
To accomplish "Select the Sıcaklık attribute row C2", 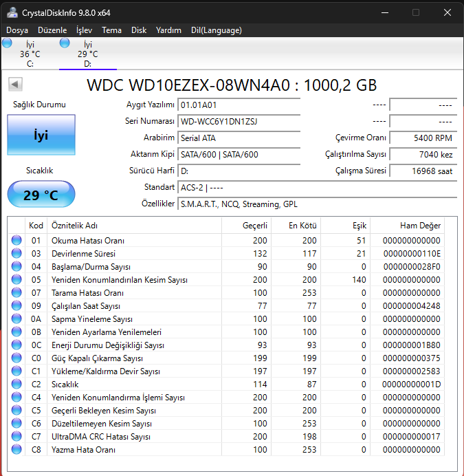I will pyautogui.click(x=226, y=384).
